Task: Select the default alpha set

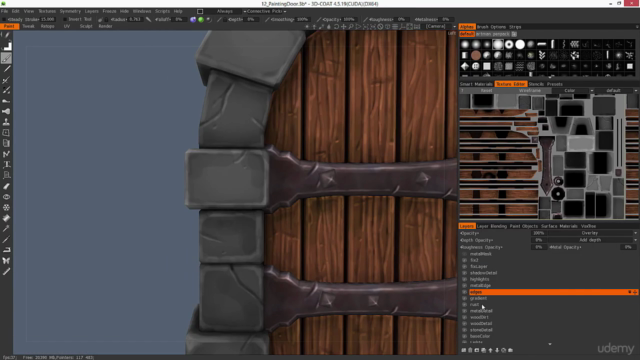Action: tap(467, 34)
